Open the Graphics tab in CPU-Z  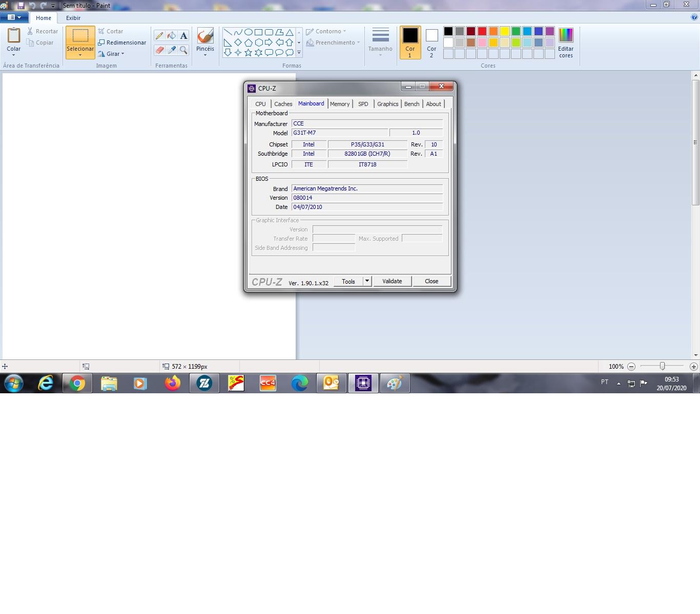point(388,104)
